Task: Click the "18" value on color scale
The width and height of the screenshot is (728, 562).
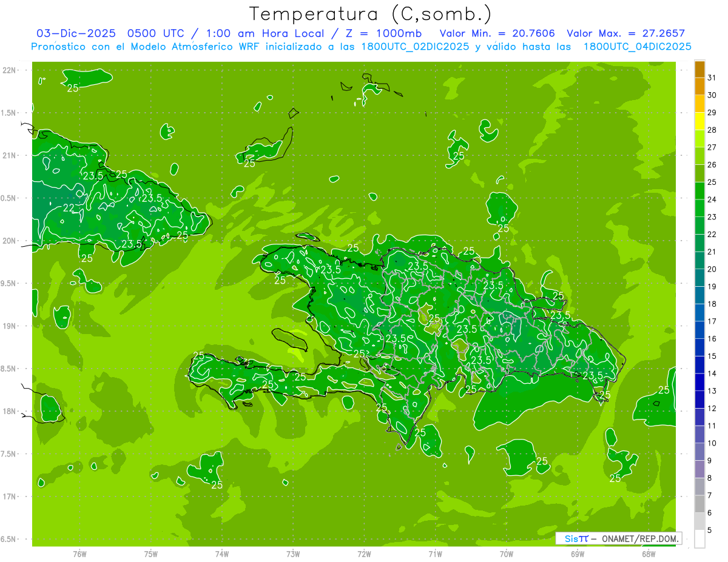Action: (712, 304)
